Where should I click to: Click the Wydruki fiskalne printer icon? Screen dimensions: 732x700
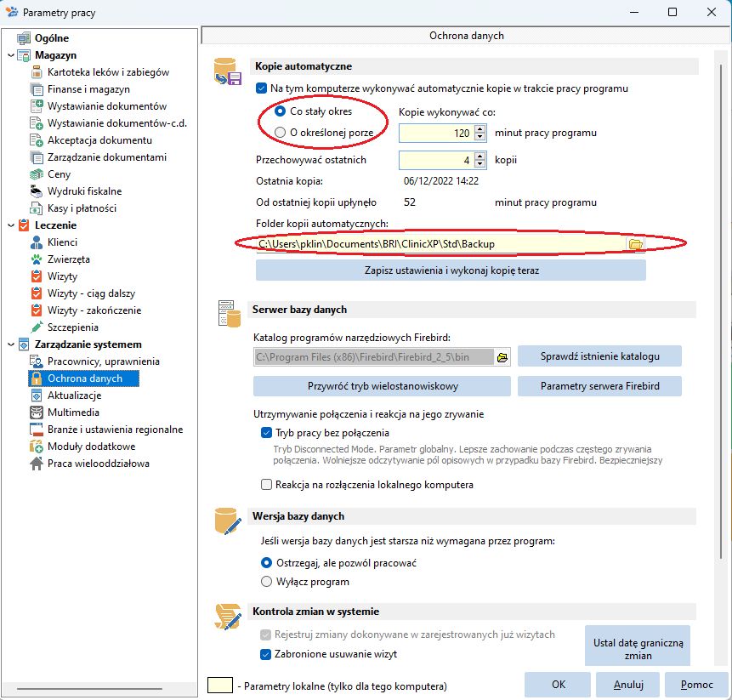37,191
